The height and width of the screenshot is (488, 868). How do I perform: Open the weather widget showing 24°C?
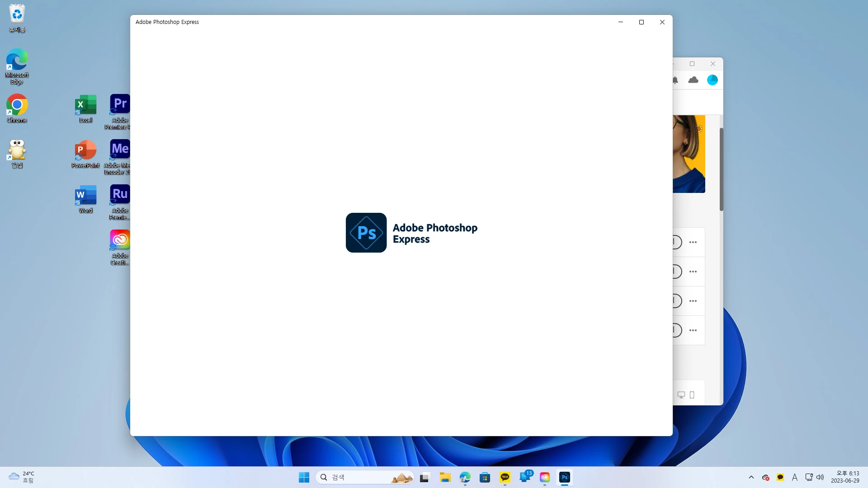[x=21, y=477]
